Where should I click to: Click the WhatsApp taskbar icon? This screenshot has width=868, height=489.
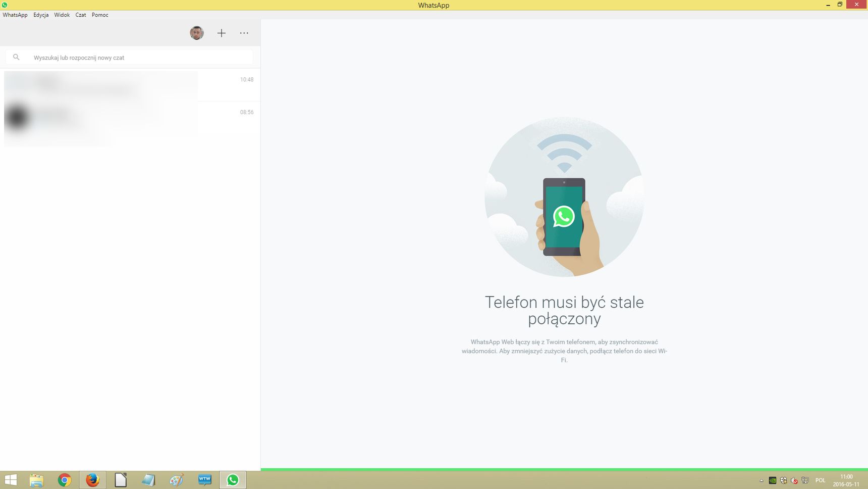pos(233,480)
